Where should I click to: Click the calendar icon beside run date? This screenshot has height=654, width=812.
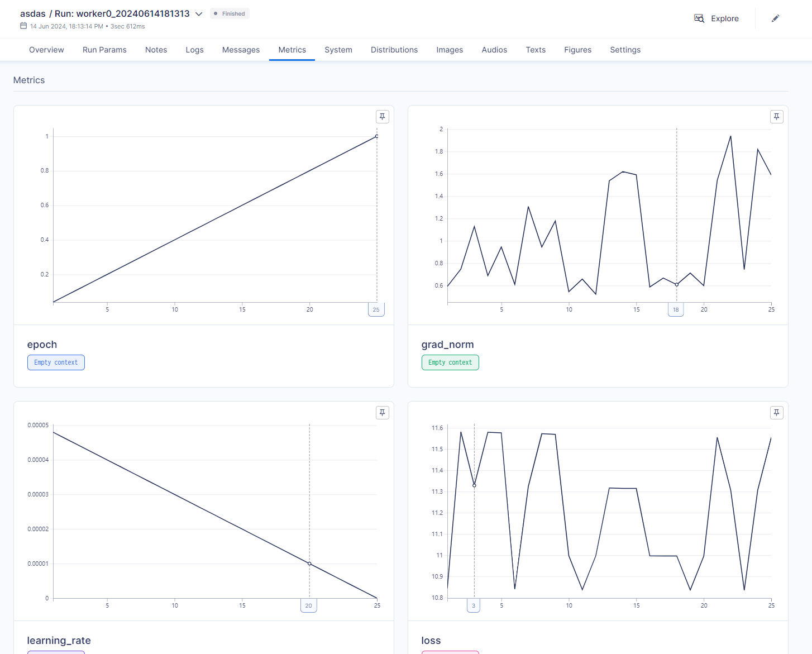(23, 26)
